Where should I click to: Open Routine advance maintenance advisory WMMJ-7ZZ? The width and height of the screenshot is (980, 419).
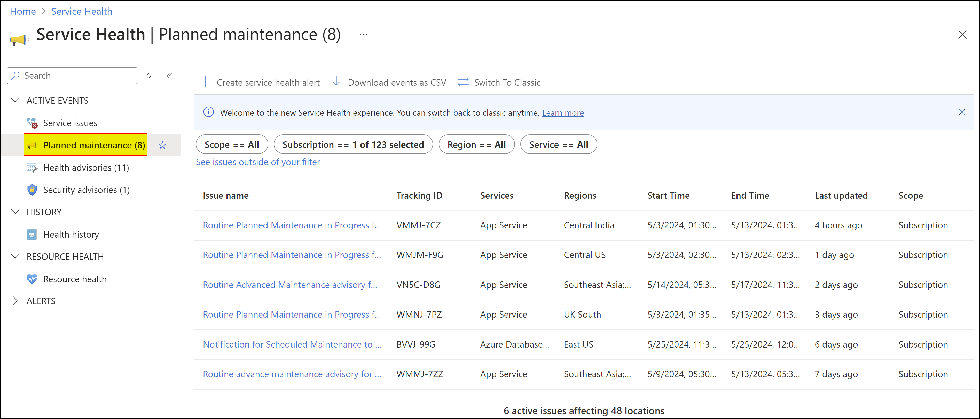point(292,374)
